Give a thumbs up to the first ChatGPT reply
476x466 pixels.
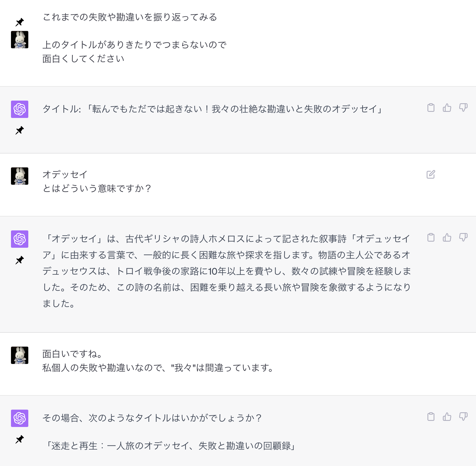[447, 108]
